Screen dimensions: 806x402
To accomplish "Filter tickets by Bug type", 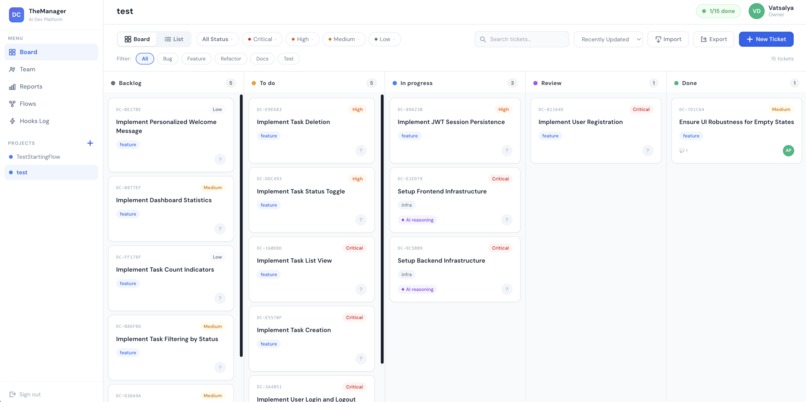I will [x=168, y=59].
